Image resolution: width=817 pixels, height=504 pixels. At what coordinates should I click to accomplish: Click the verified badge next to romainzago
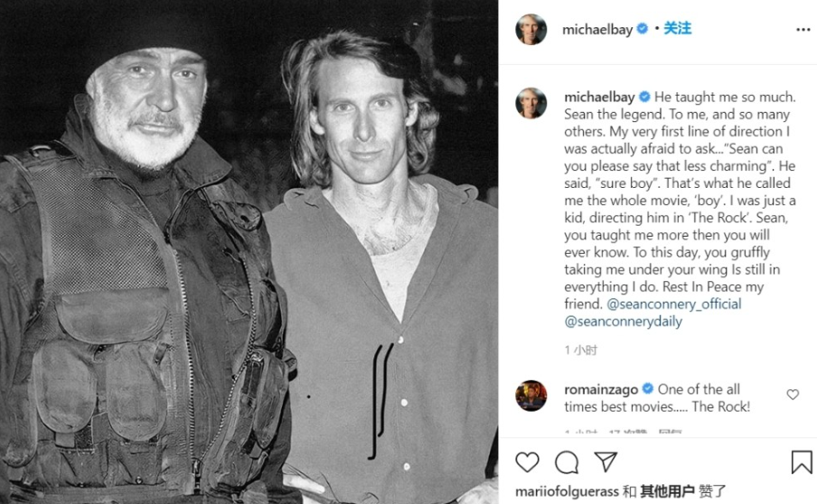(647, 389)
